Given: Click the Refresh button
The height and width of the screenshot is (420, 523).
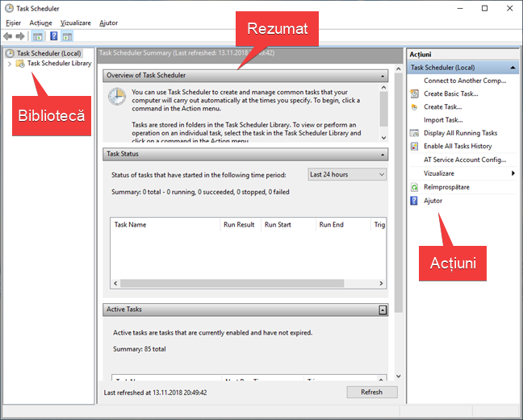Looking at the screenshot, I should 372,392.
